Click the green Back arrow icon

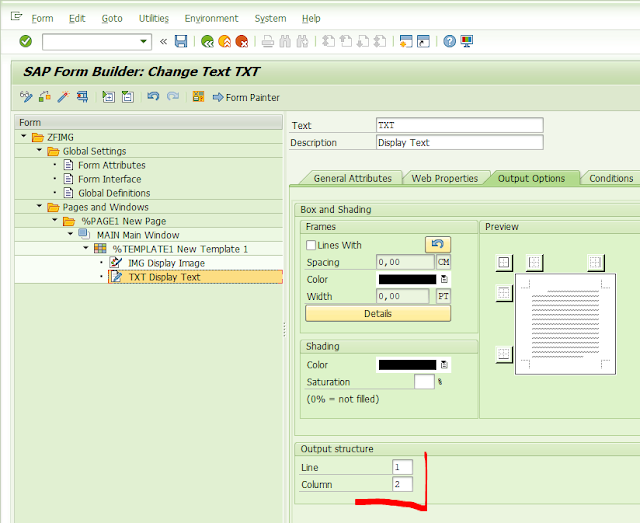(x=207, y=41)
